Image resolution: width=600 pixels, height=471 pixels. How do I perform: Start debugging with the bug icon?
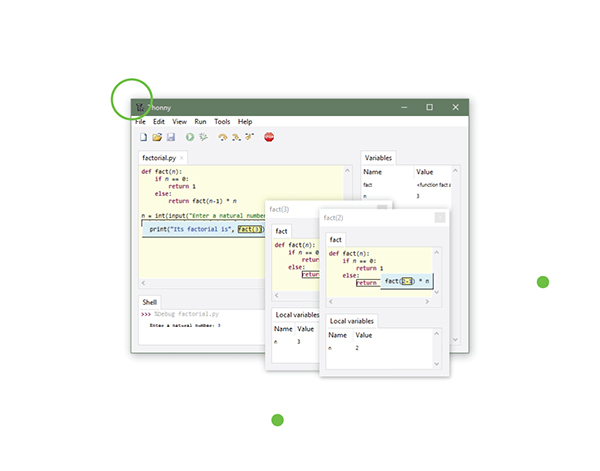(203, 136)
